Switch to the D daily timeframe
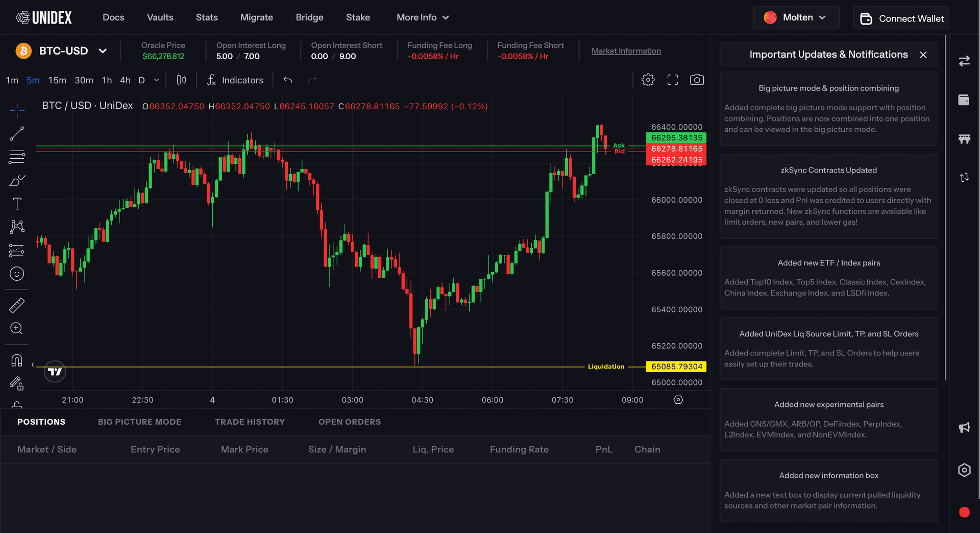Viewport: 980px width, 533px height. point(142,80)
